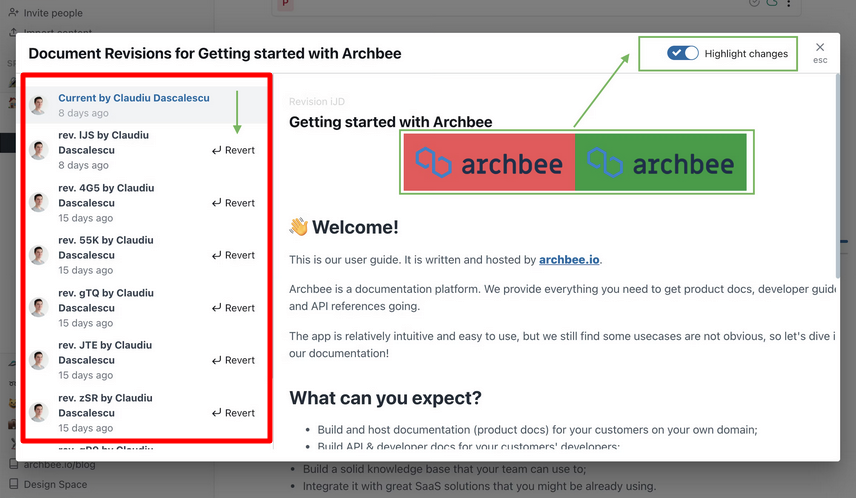856x498 pixels.
Task: Select the Current revision by Claudiu Dascalescu
Action: point(147,105)
